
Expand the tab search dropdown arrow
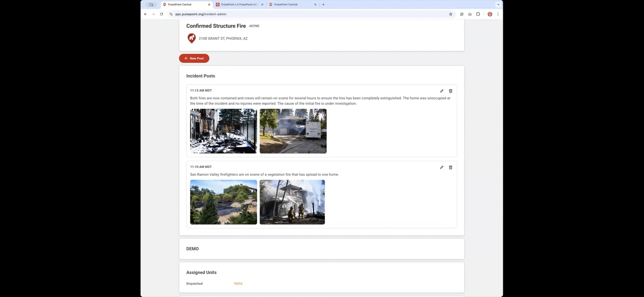498,4
